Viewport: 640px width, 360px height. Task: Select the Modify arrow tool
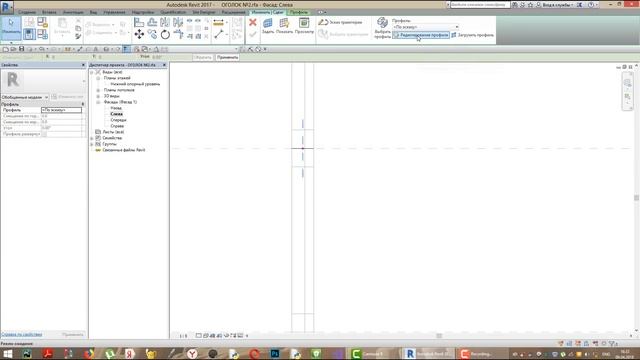pos(11,28)
